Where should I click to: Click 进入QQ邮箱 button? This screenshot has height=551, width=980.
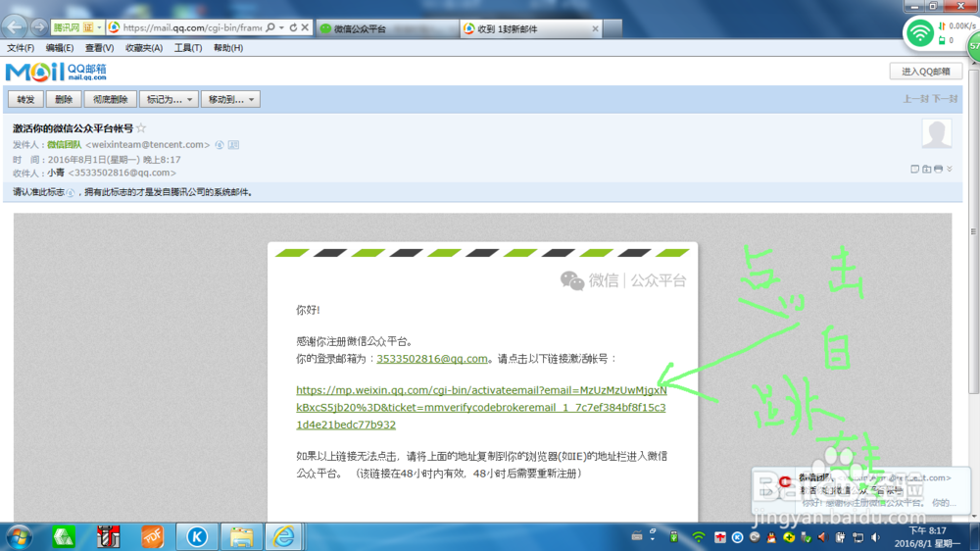[926, 72]
